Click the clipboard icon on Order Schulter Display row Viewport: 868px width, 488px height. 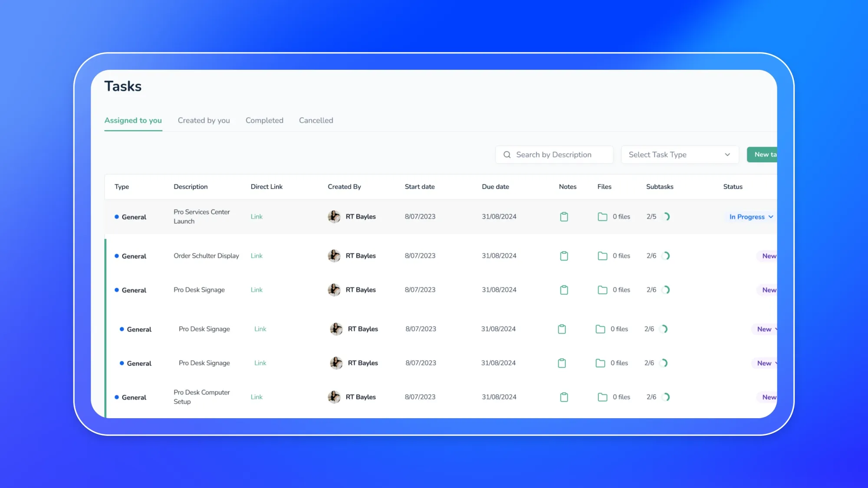click(x=564, y=255)
